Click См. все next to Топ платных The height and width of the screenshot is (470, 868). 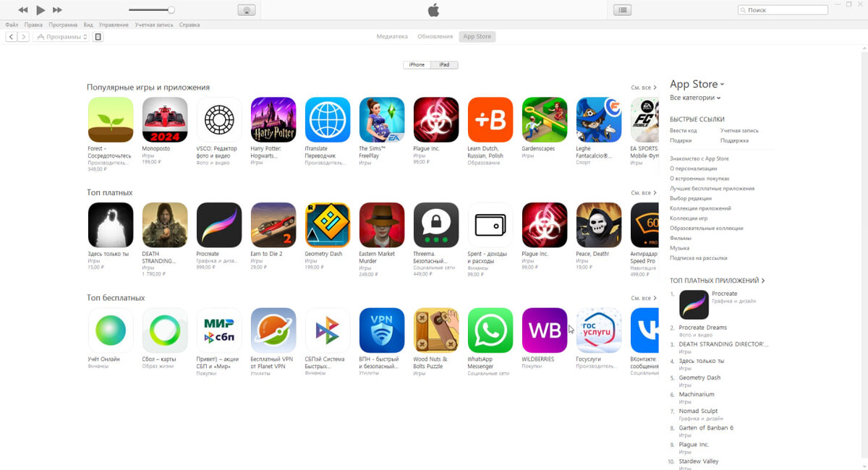644,193
